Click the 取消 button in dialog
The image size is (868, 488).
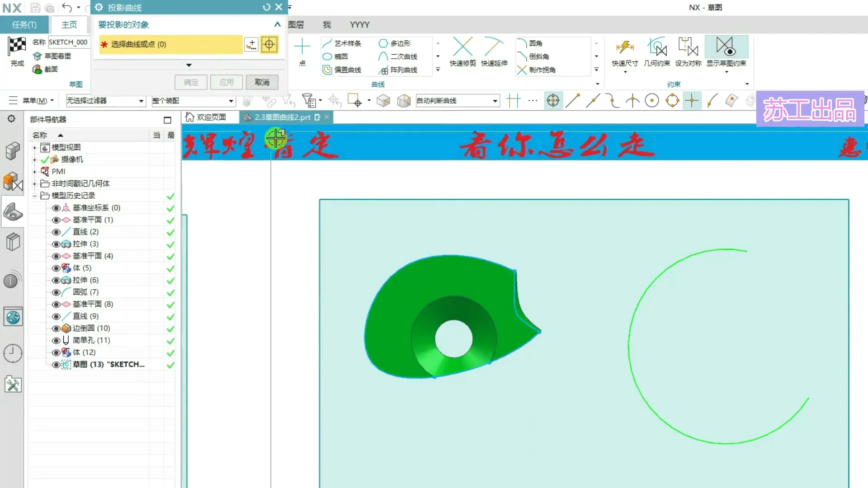tap(262, 82)
